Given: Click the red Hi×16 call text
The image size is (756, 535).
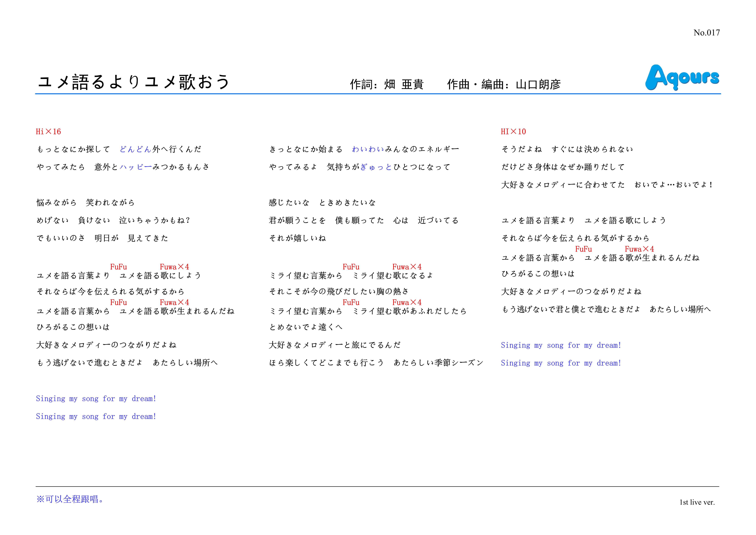Looking at the screenshot, I should (x=48, y=132).
